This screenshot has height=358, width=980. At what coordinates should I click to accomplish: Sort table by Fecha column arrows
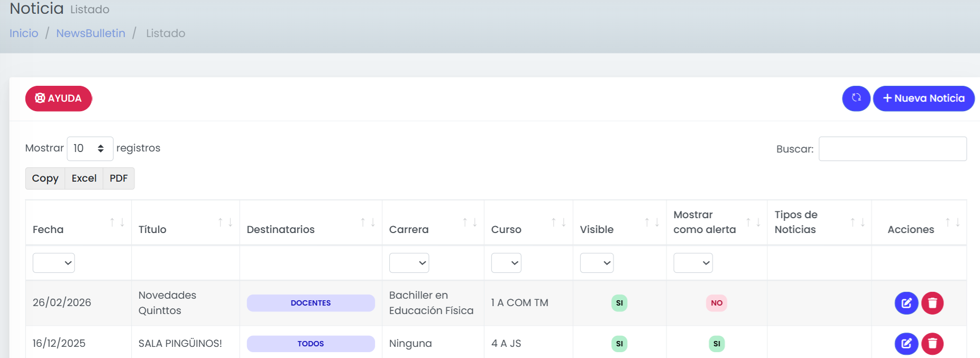(117, 222)
